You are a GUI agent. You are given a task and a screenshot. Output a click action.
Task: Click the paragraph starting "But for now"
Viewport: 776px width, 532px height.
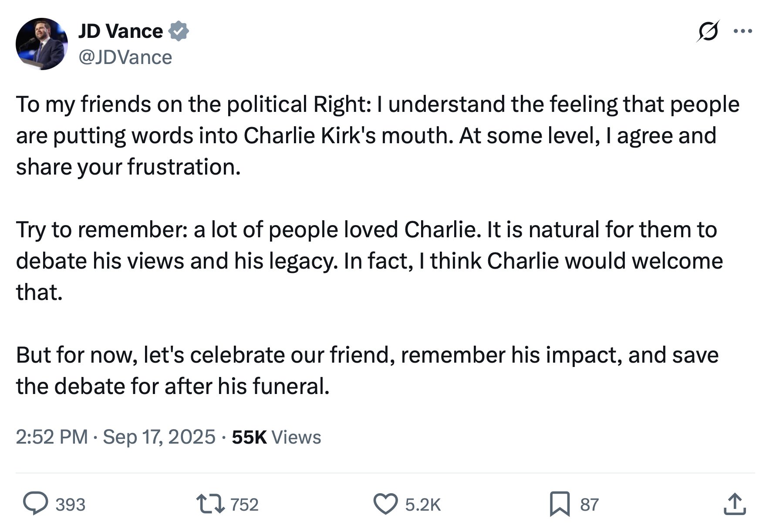[367, 370]
